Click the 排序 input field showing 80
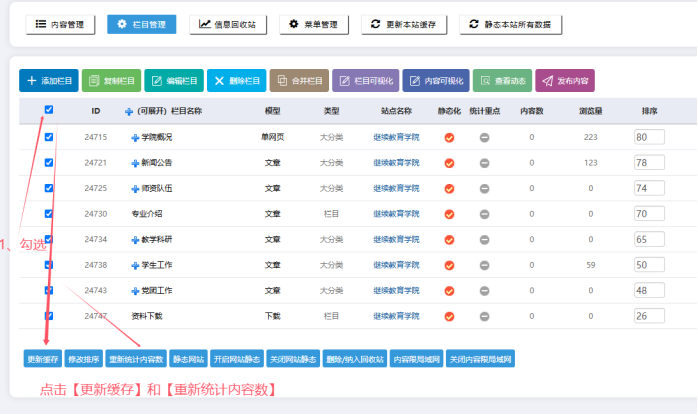This screenshot has width=698, height=415. click(x=649, y=137)
